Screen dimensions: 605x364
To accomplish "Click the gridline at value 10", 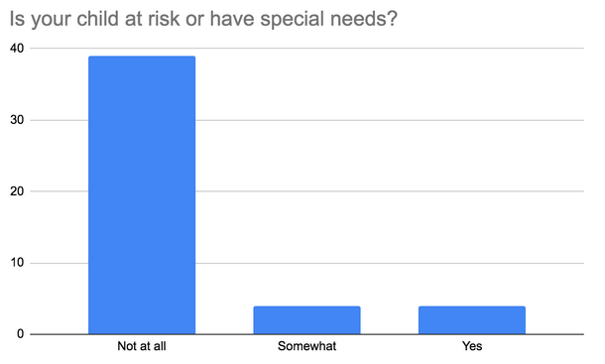I will click(390, 263).
